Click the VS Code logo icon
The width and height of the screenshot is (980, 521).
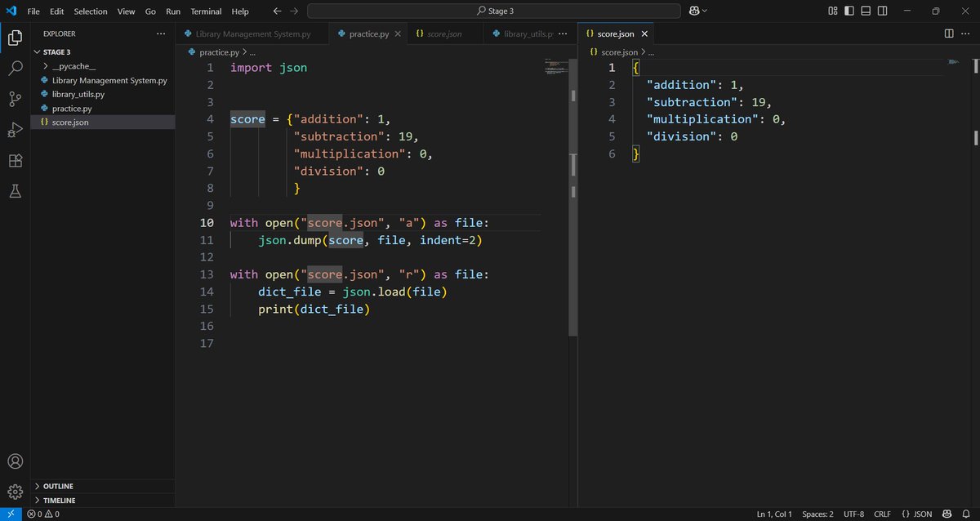point(11,11)
